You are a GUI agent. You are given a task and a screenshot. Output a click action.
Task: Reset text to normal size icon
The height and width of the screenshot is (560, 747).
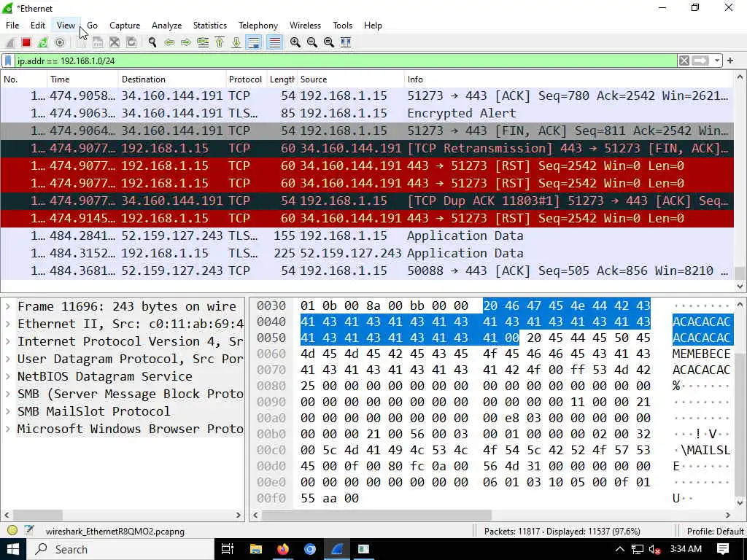pyautogui.click(x=329, y=42)
